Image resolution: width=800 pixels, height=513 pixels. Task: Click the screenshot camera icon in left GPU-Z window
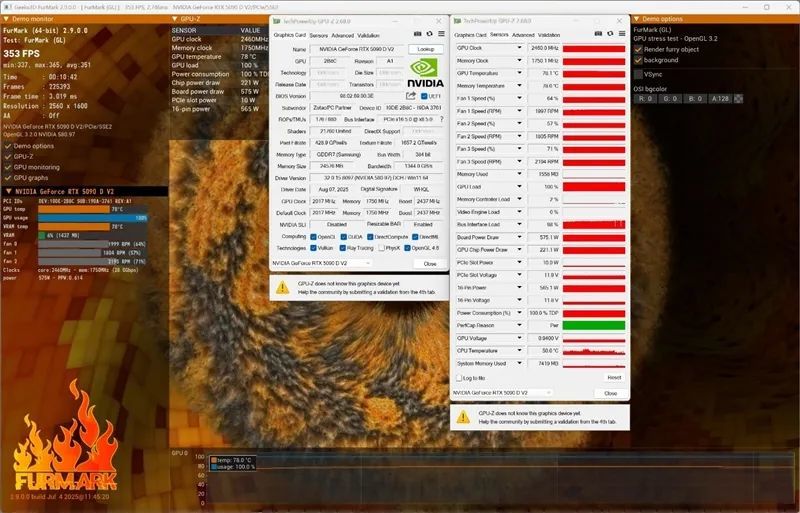(x=417, y=34)
